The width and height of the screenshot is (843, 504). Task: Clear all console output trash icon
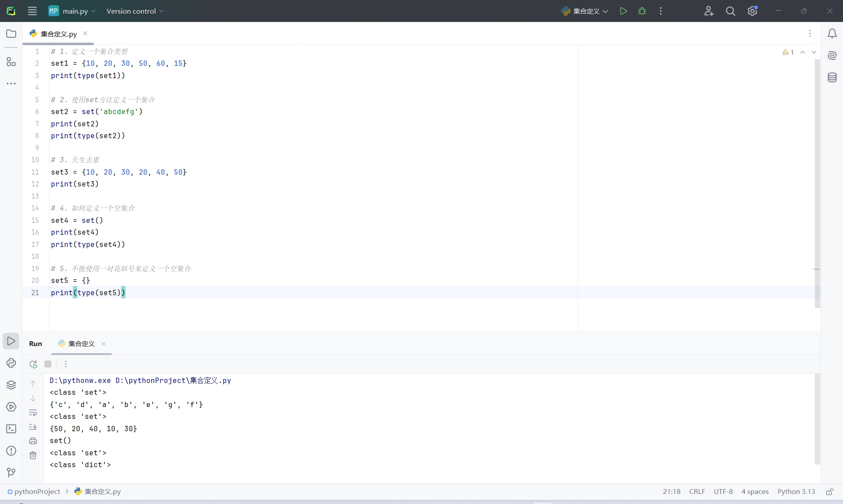pos(33,455)
